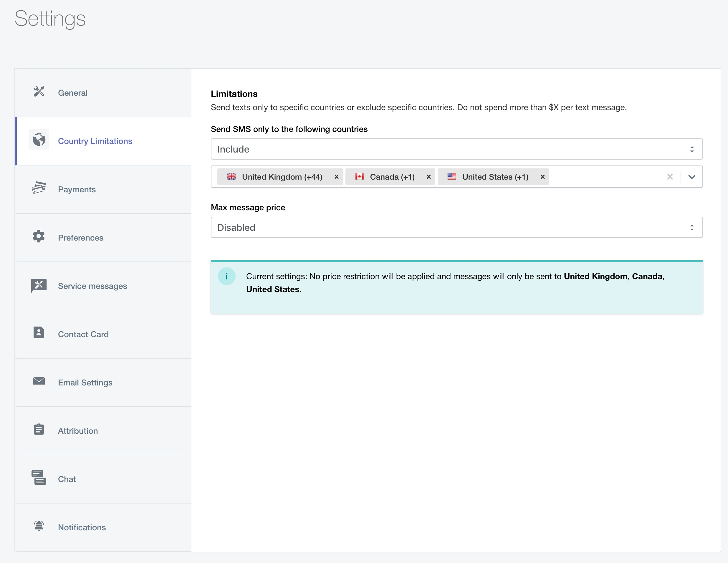728x563 pixels.
Task: Go to the Email Settings section
Action: click(x=85, y=383)
